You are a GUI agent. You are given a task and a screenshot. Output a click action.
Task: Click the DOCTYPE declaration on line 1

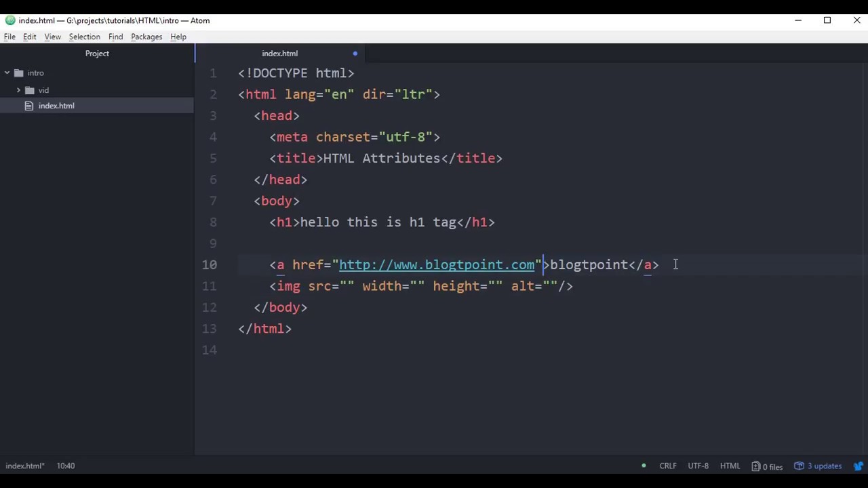click(296, 73)
